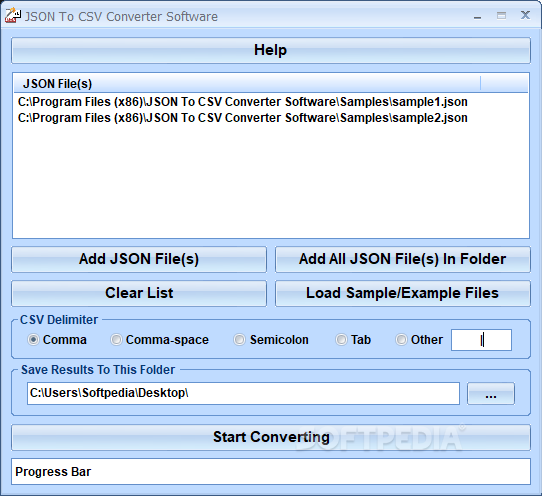
Task: Click the JSON File(s) column header
Action: [247, 84]
